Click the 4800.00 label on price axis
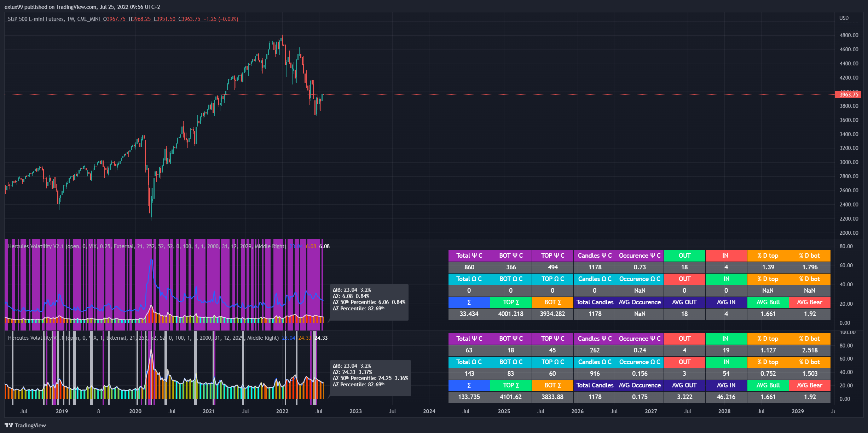Screen dimensions: 868x433 click(x=849, y=35)
